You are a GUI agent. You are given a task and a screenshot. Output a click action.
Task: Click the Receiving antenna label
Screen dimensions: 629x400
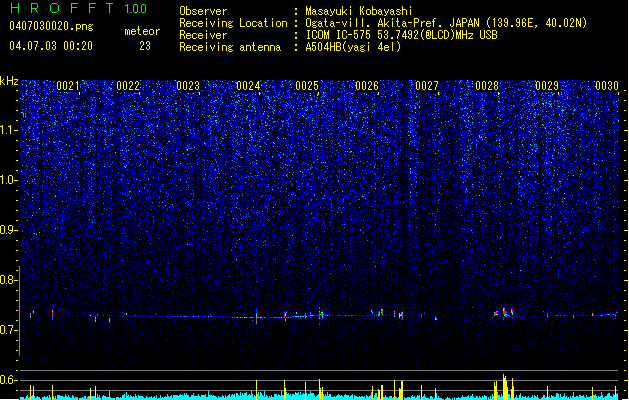tap(230, 47)
